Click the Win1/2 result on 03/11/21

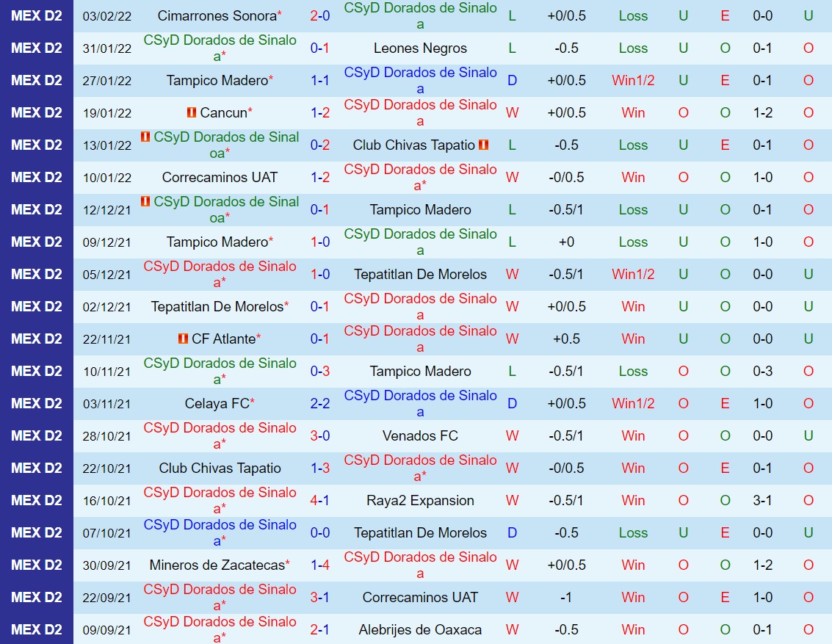[633, 404]
